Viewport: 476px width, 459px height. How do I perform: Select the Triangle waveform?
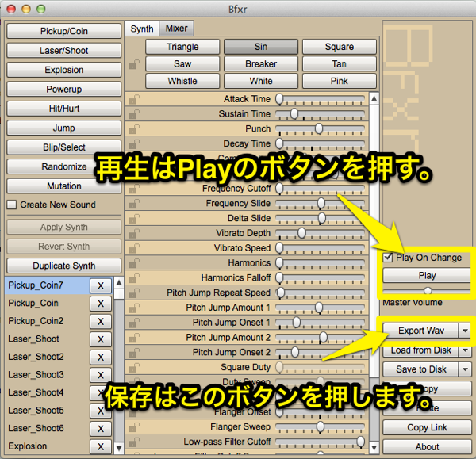182,47
